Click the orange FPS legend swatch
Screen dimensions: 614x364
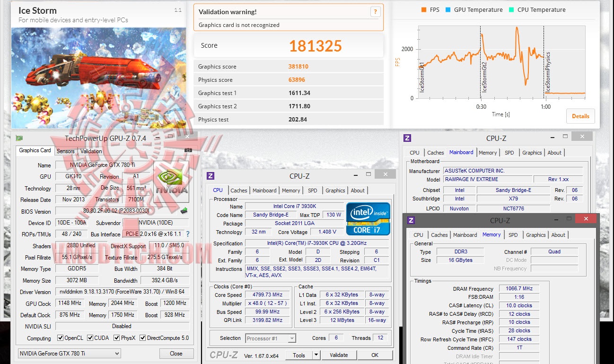[x=423, y=9]
